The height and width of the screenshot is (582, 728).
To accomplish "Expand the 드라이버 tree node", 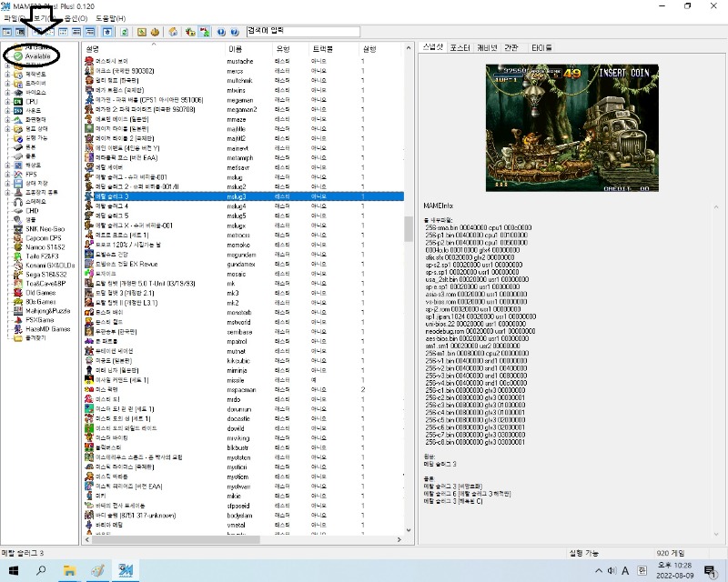I will (x=7, y=84).
